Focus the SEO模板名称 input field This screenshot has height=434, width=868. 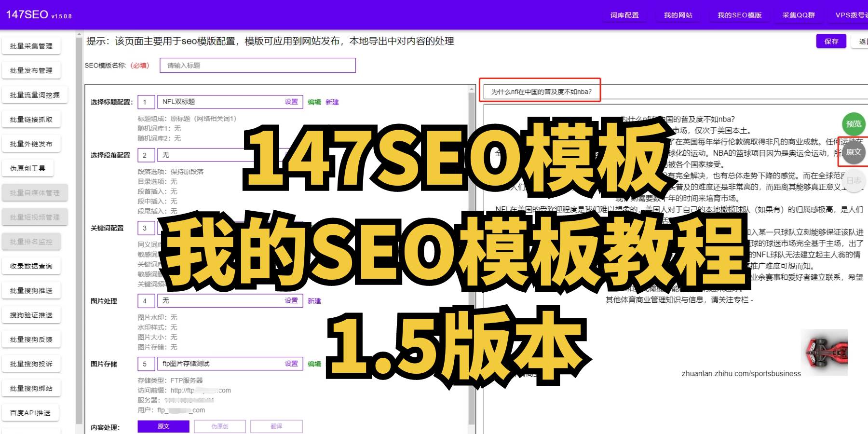coord(258,66)
